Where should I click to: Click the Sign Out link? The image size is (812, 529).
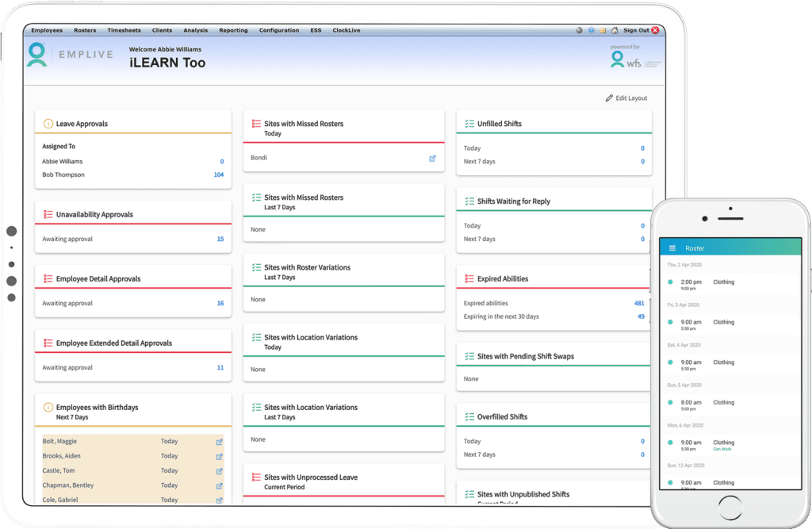pos(636,30)
